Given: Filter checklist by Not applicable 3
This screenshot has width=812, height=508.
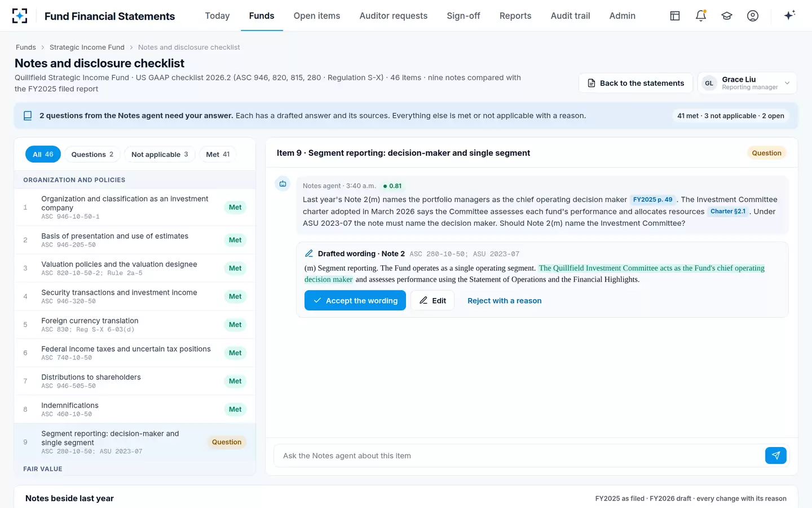Looking at the screenshot, I should [x=160, y=154].
